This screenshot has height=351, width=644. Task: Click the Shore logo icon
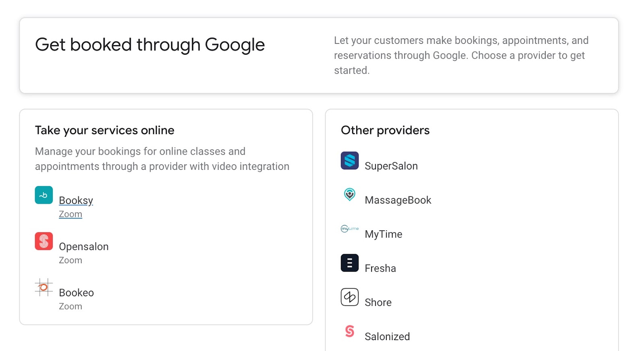(x=350, y=297)
